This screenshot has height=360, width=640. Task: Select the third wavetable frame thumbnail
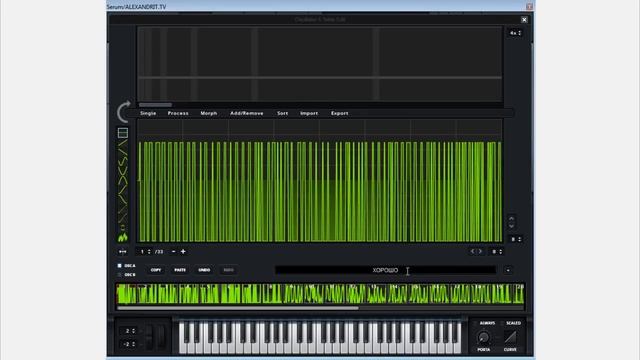[168, 294]
